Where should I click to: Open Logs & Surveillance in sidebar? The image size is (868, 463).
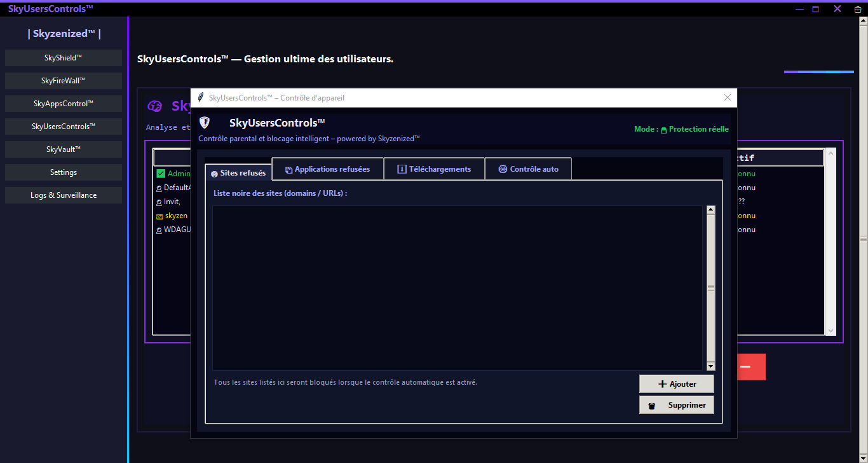click(64, 195)
